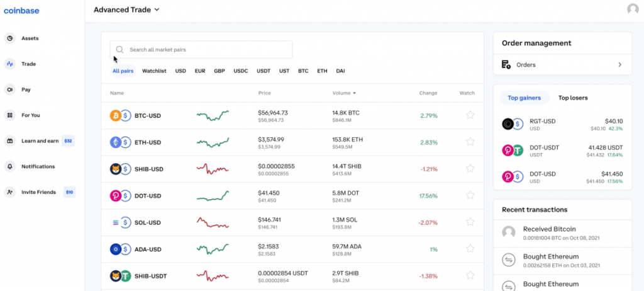The width and height of the screenshot is (644, 291).
Task: Star BTC-USD to add to watchlist
Action: coord(470,115)
